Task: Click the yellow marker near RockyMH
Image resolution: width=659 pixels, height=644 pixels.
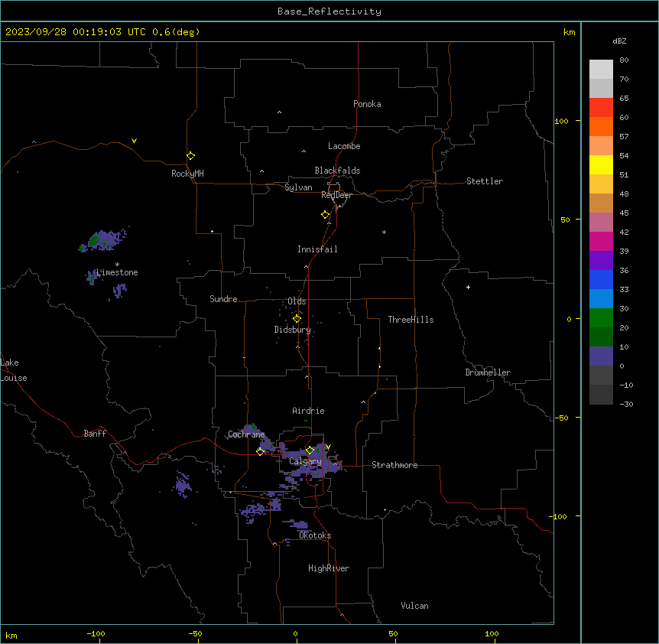Action: point(190,156)
